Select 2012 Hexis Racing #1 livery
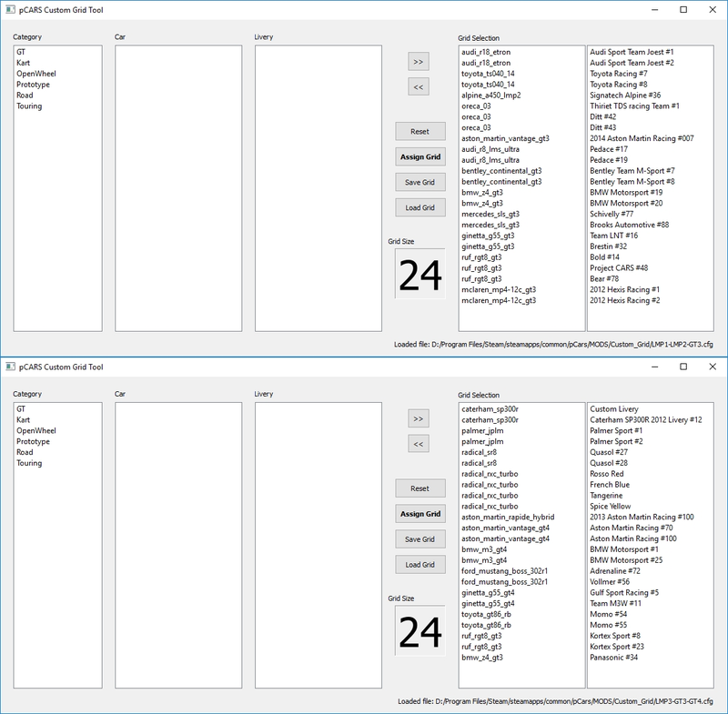This screenshot has width=728, height=714. coord(624,289)
